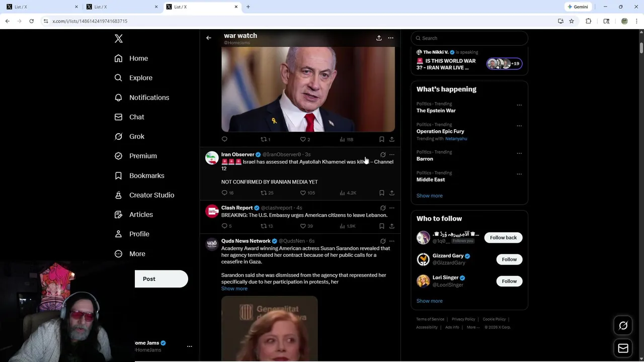This screenshot has height=362, width=644.
Task: Ask Grok about the Iran Observer post
Action: (x=383, y=155)
